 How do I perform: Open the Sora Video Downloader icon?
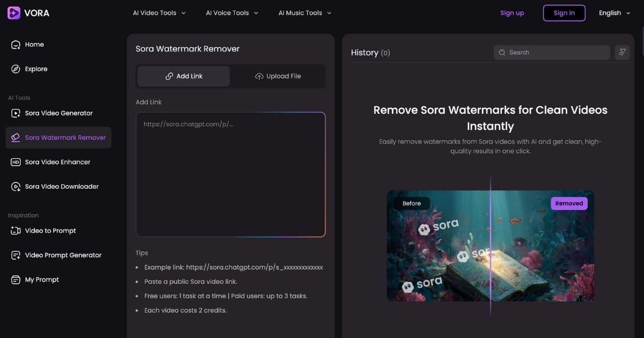(16, 186)
